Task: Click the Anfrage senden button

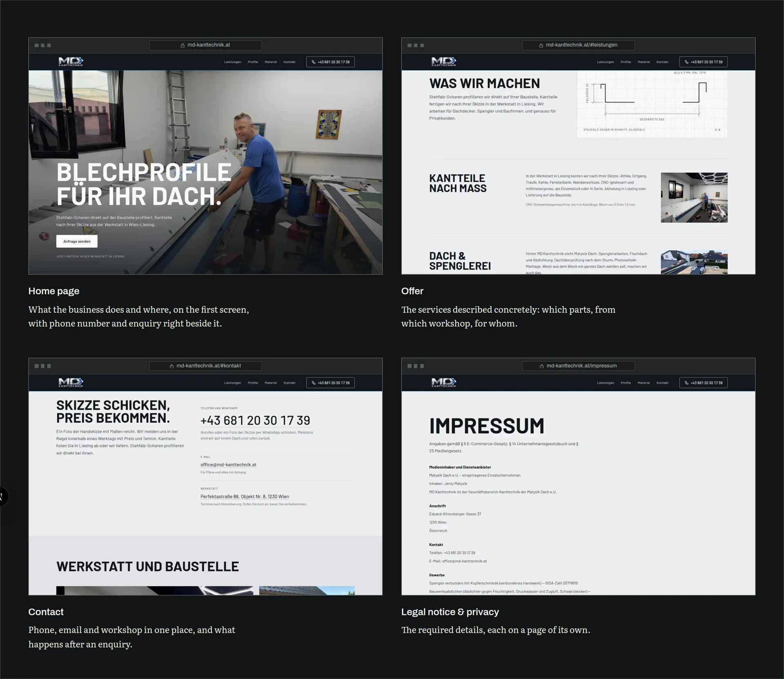Action: point(77,241)
